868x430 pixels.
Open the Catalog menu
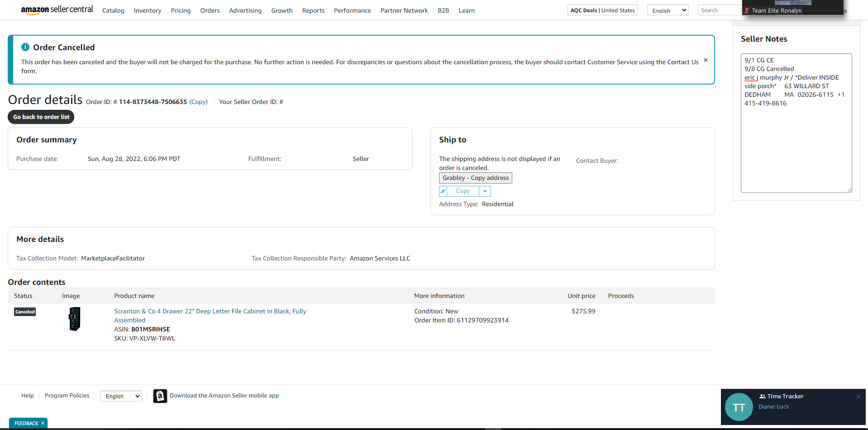[x=113, y=10]
